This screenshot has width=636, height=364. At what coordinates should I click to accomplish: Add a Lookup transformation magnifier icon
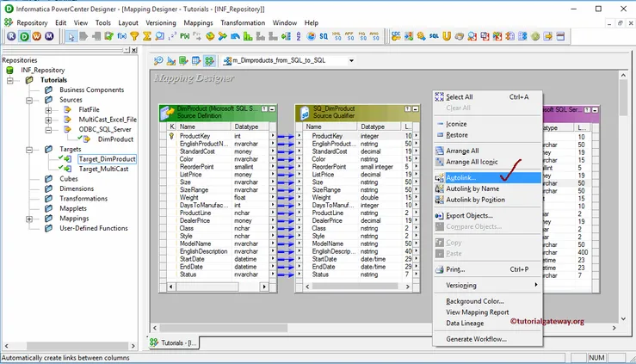coord(160,36)
